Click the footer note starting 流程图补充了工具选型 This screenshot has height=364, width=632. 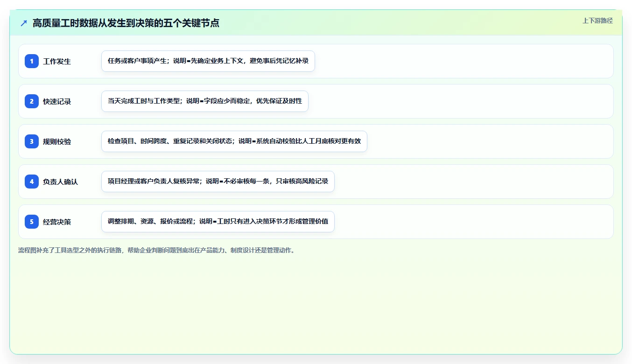(156, 250)
